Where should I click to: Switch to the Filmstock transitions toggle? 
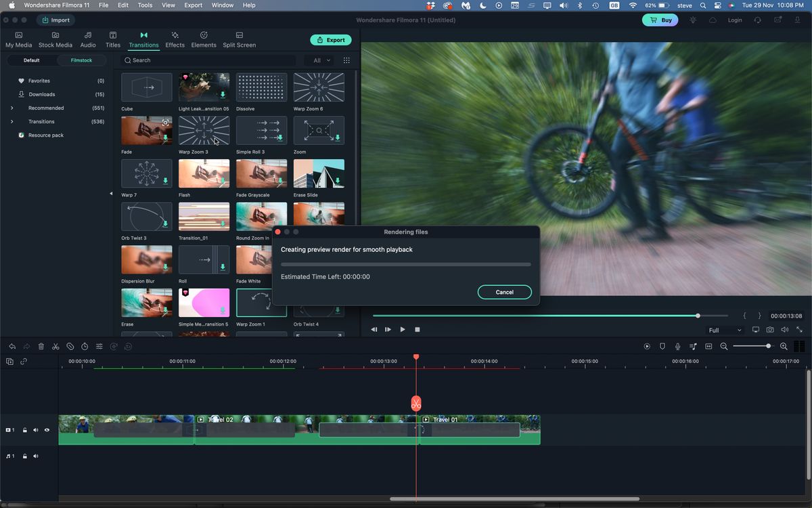[81, 60]
